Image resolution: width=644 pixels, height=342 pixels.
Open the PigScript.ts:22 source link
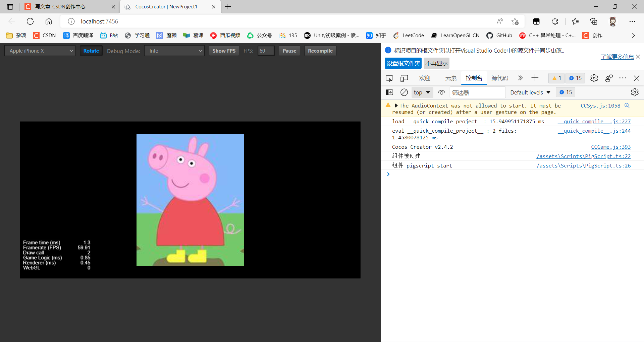pos(583,156)
